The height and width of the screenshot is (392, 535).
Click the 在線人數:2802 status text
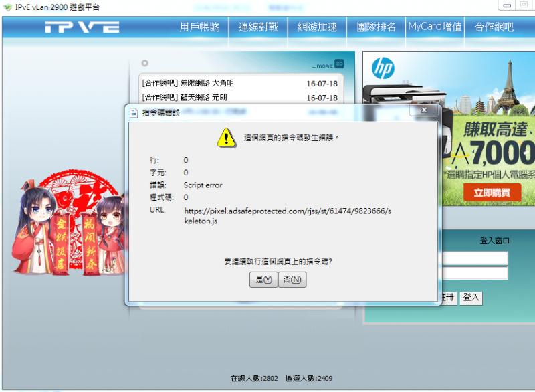click(254, 379)
